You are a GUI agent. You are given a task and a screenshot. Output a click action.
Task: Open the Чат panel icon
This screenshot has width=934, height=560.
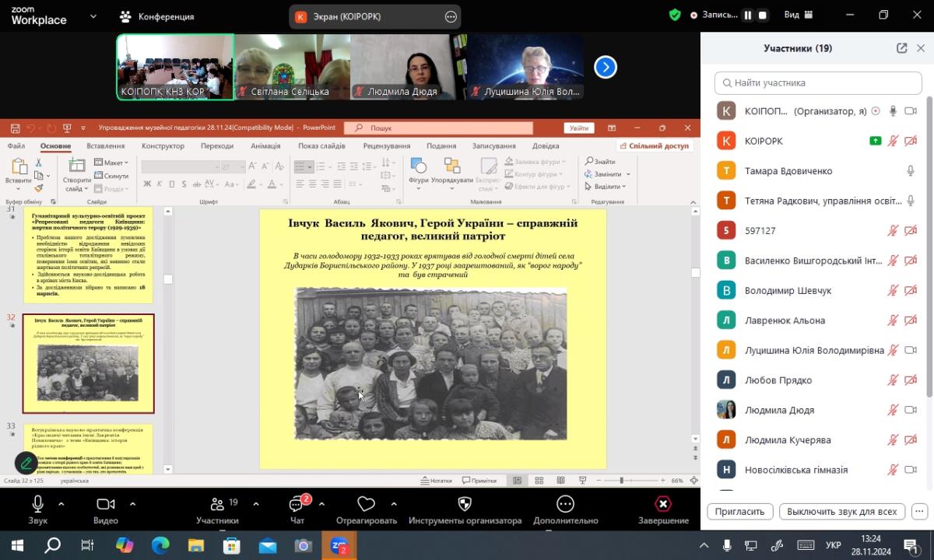(296, 505)
